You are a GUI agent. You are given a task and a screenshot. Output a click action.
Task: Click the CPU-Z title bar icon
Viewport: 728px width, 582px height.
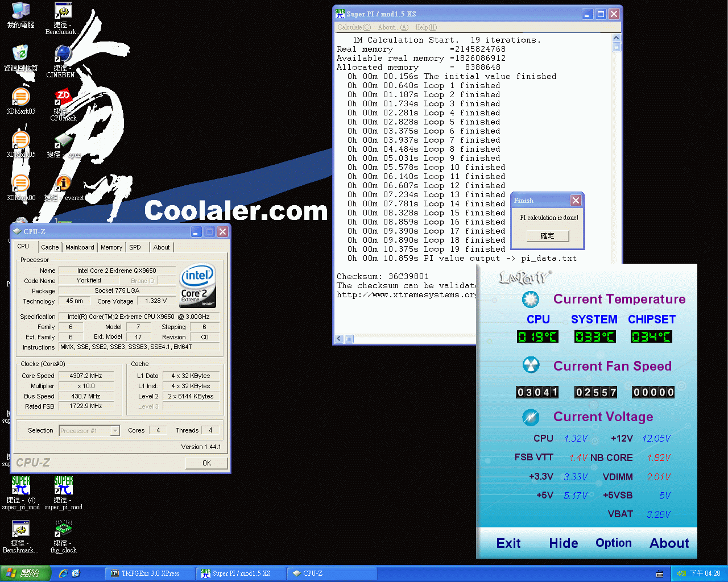(x=17, y=231)
